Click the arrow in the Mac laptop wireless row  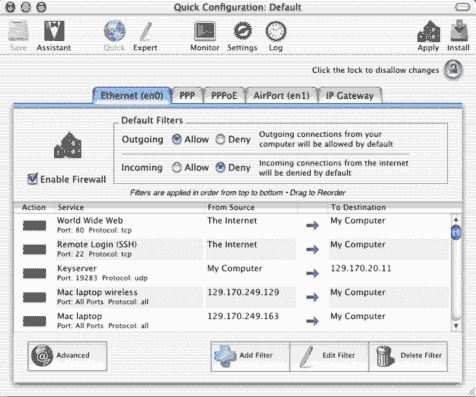(313, 297)
